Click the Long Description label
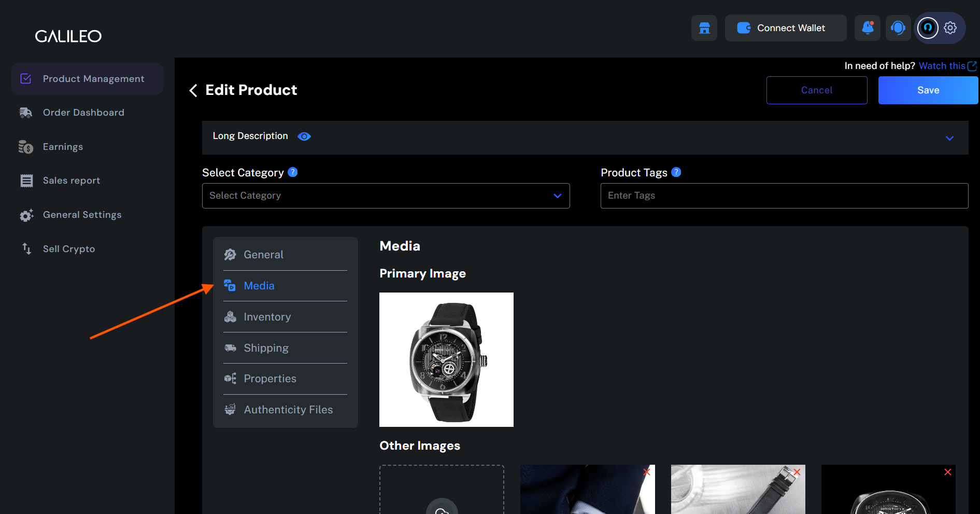Viewport: 980px width, 514px height. point(250,136)
